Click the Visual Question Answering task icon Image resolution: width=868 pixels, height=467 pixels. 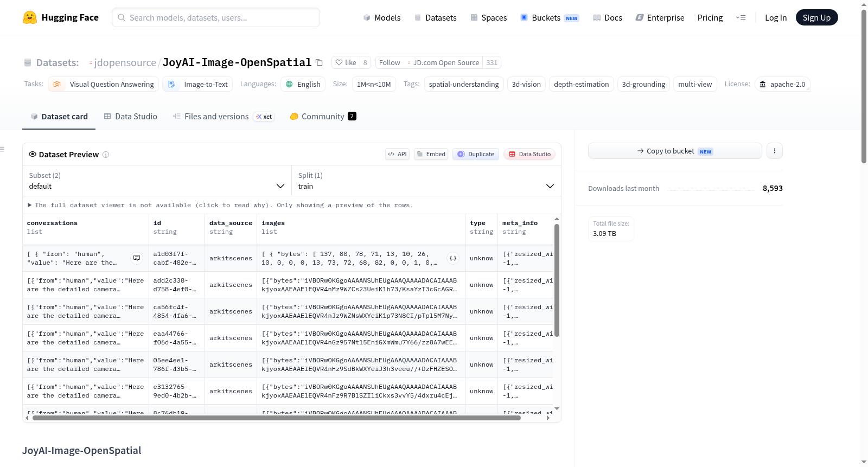pos(57,84)
